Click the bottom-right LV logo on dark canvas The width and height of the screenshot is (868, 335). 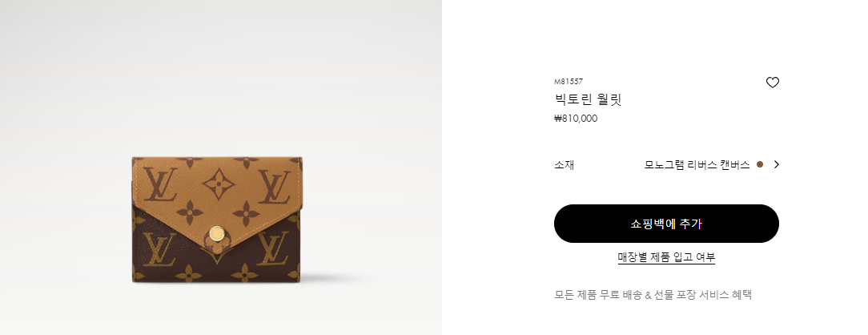click(x=273, y=248)
